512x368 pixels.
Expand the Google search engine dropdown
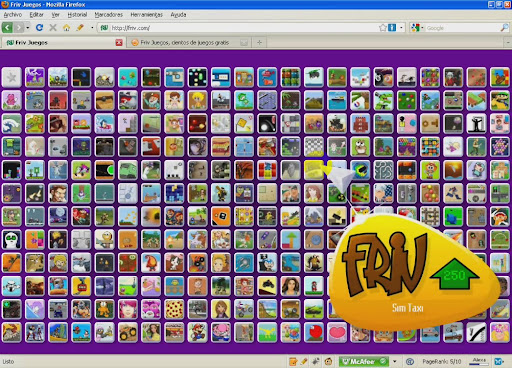tap(417, 28)
